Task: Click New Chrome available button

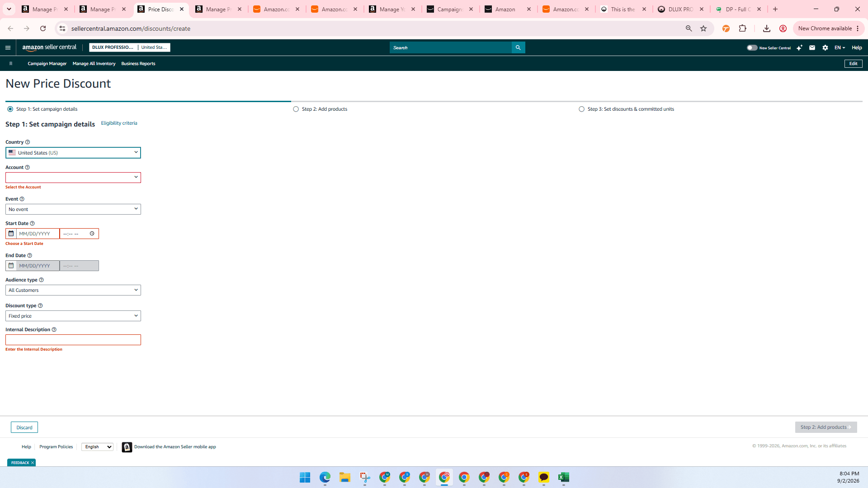Action: 828,28
